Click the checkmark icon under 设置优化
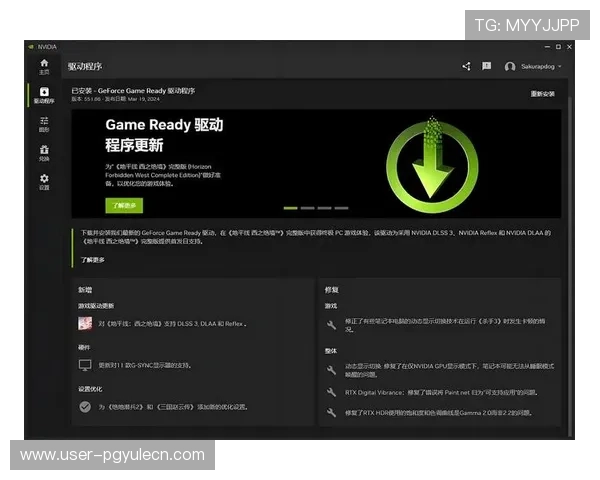 pyautogui.click(x=85, y=407)
